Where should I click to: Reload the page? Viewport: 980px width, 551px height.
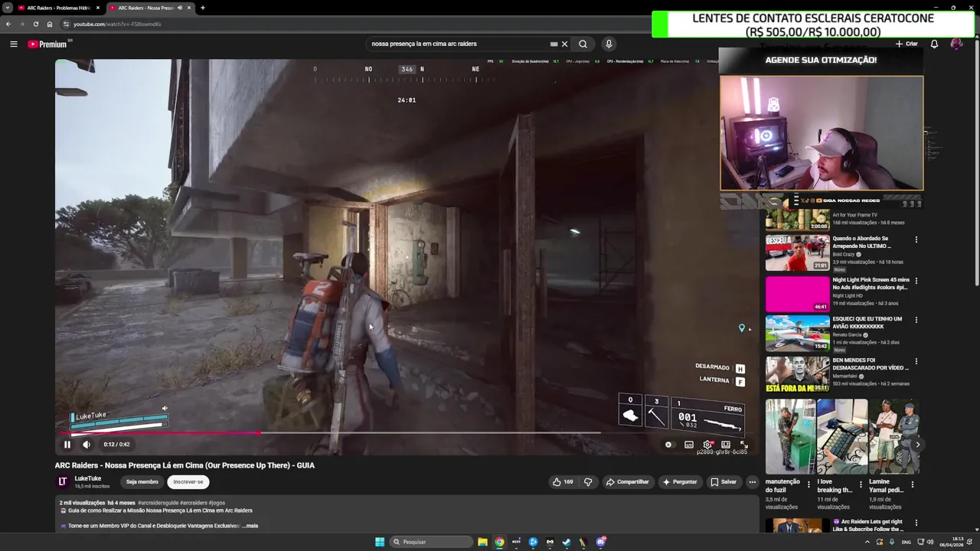coord(35,24)
